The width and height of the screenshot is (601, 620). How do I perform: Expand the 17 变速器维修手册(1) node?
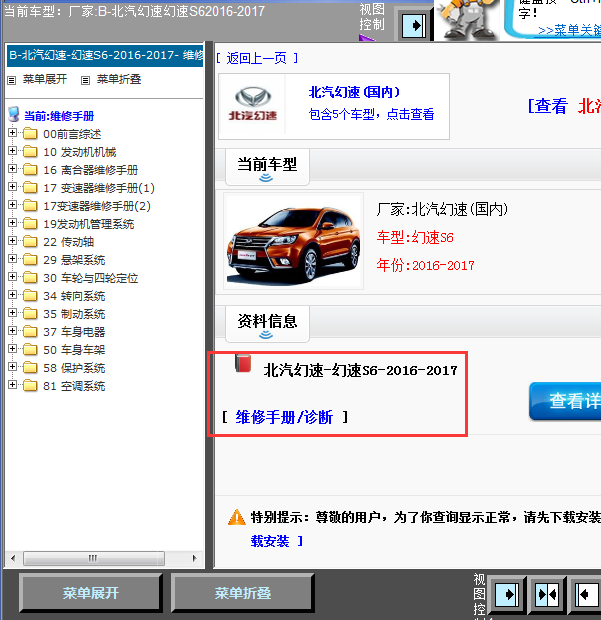point(12,187)
